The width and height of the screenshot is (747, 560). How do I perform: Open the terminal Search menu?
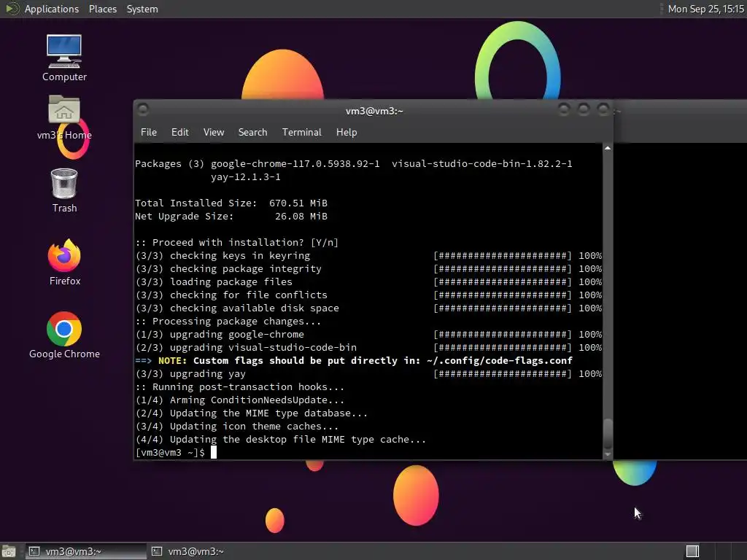tap(252, 133)
